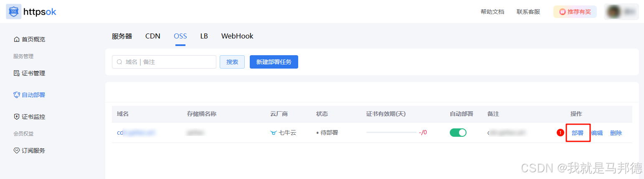Click the 推荐有奖 button

pos(575,12)
